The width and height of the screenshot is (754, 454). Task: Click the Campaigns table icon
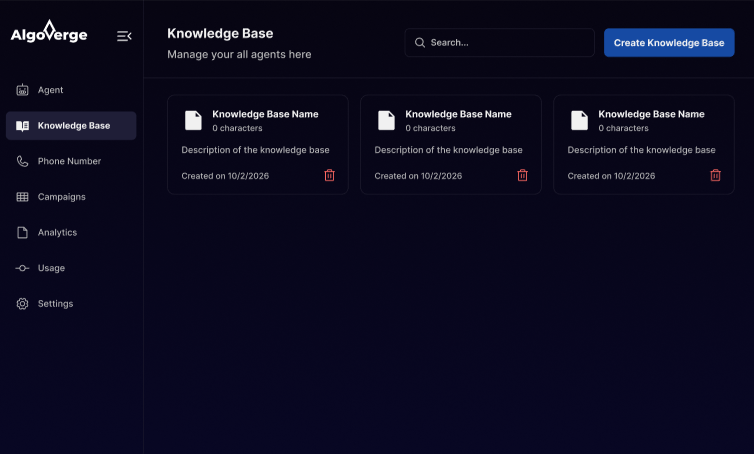(23, 197)
